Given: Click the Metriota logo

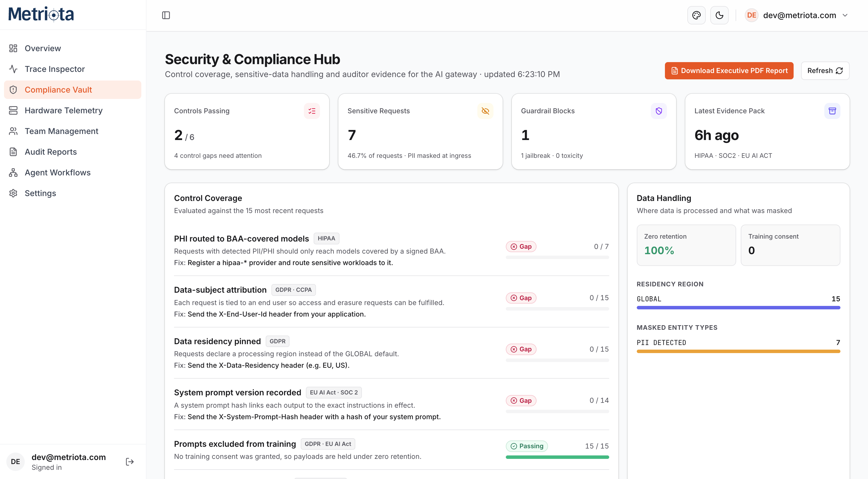Looking at the screenshot, I should pos(41,14).
